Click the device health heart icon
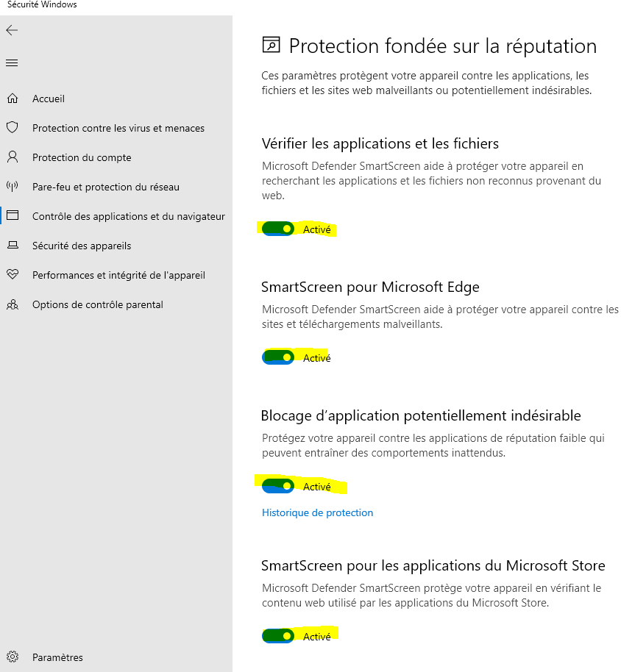The image size is (621, 672). pos(12,275)
